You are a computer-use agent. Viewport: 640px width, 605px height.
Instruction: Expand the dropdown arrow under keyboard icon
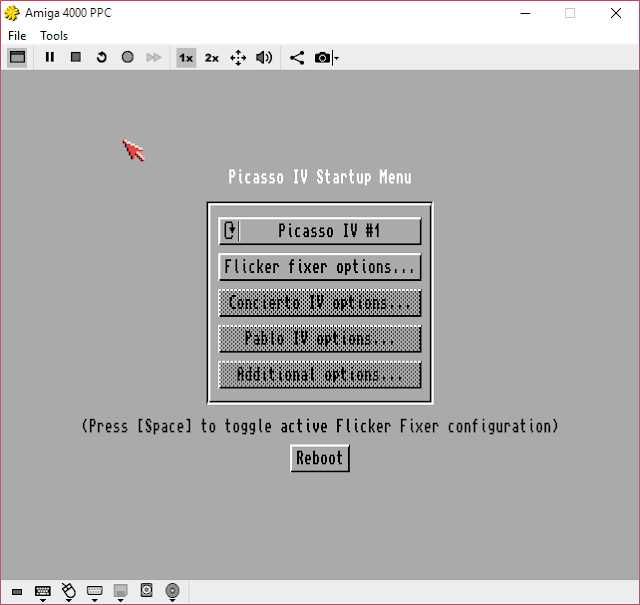click(42, 601)
